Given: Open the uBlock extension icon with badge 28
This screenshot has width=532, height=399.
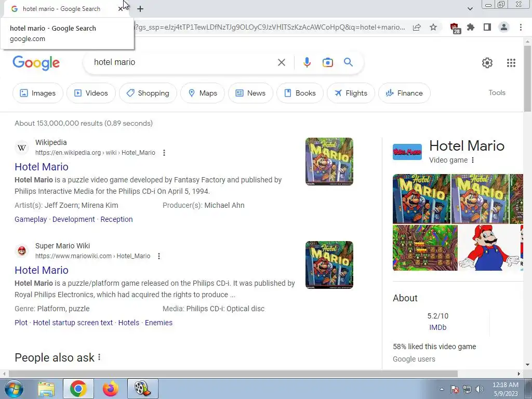Looking at the screenshot, I should 455,28.
